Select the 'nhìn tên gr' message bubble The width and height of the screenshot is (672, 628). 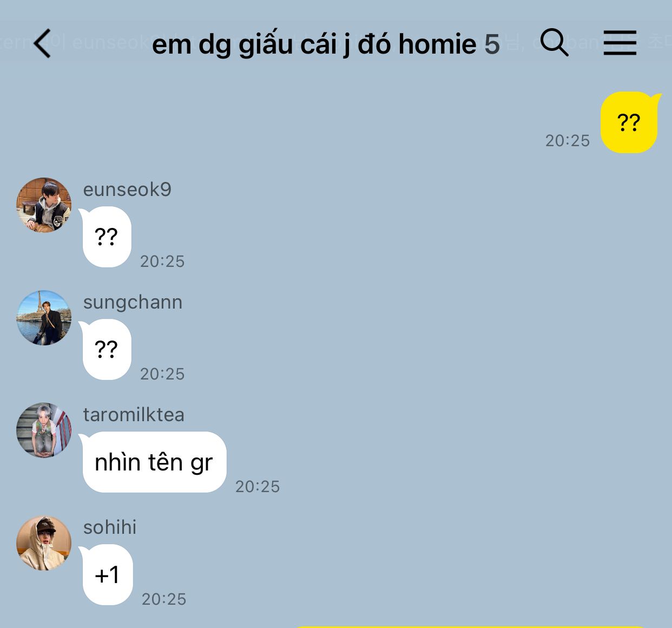154,462
